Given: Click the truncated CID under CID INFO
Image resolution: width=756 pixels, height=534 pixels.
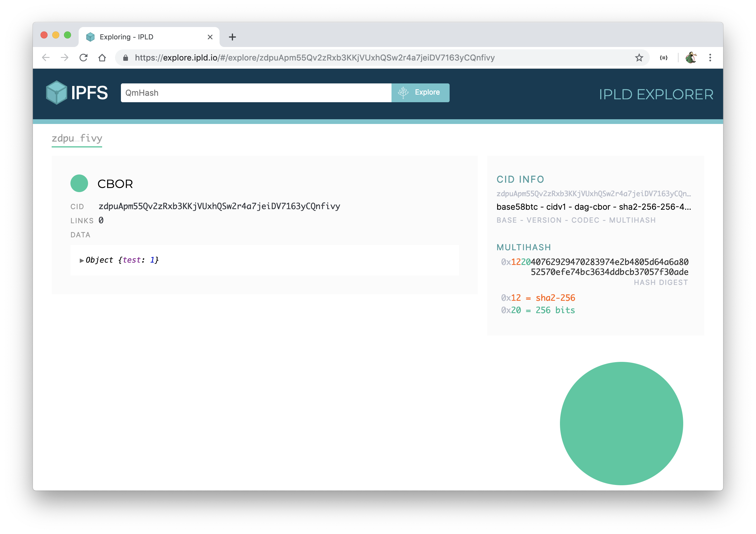Looking at the screenshot, I should point(594,194).
